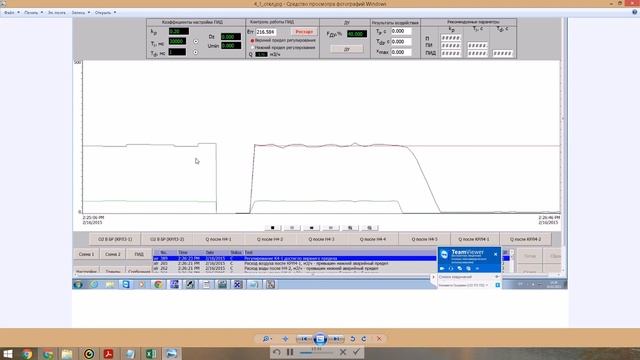Click the actual size fit icon
The image size is (640, 360).
click(285, 339)
